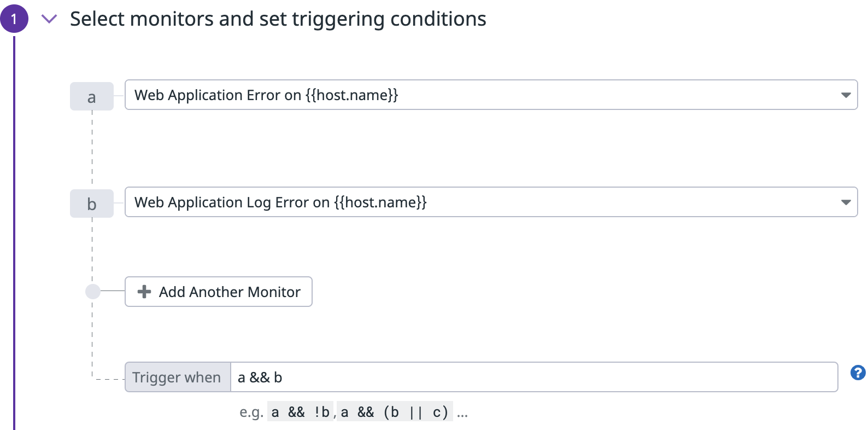Click the connector node circle above Add Another Monitor

pos(92,292)
